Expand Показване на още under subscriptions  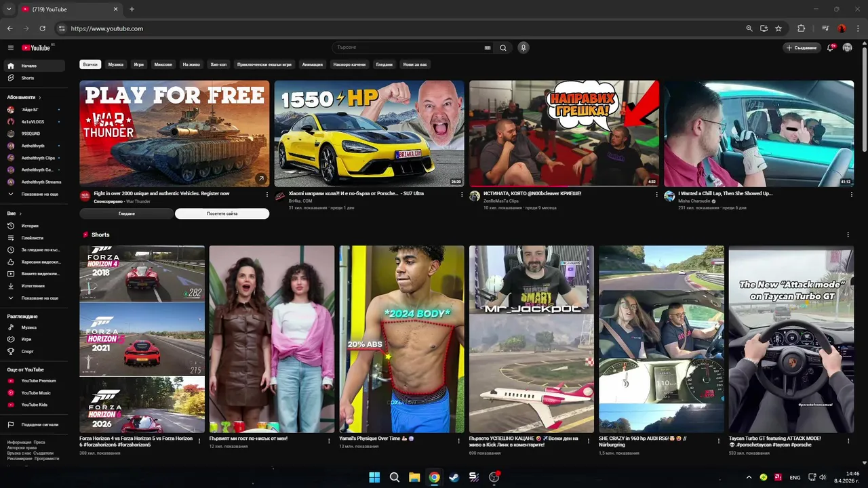(x=35, y=194)
